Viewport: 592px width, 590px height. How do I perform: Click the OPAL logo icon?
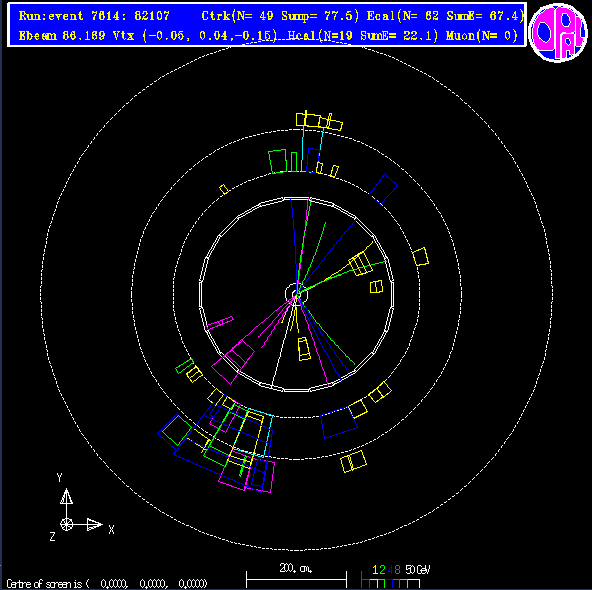tap(558, 32)
